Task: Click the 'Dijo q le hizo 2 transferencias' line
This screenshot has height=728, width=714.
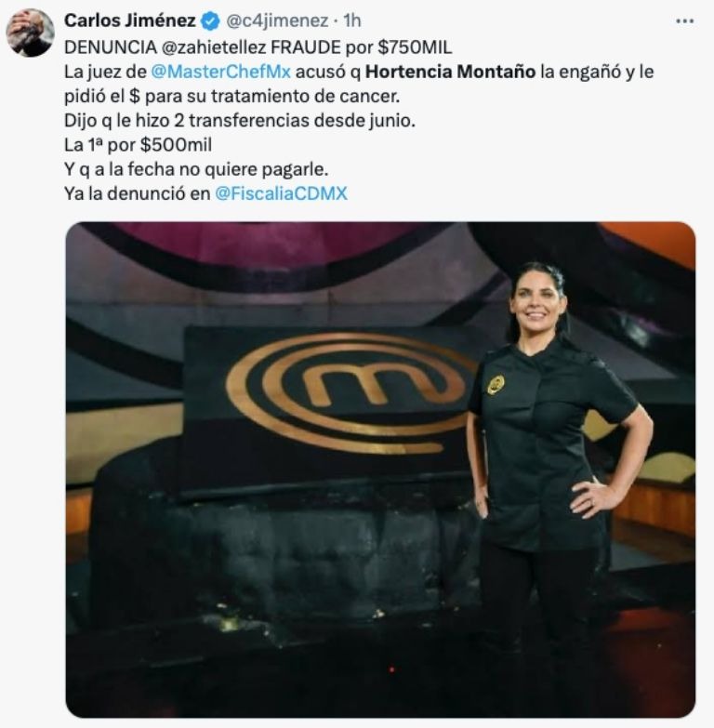Action: pyautogui.click(x=240, y=120)
